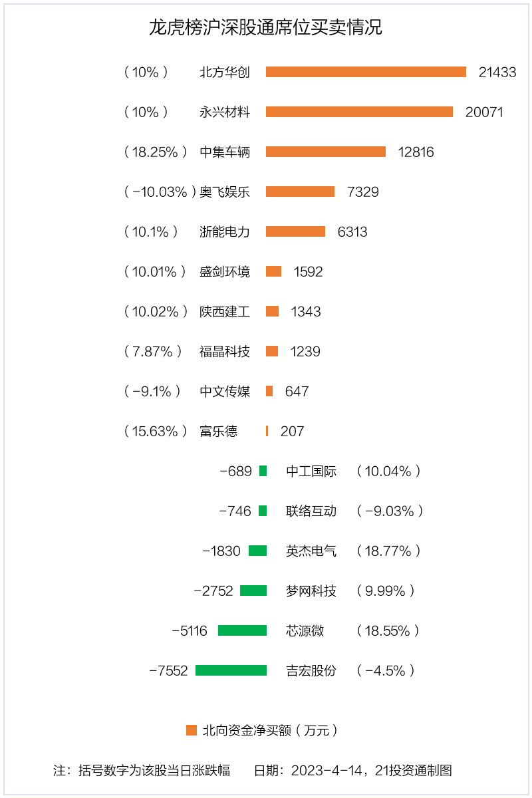Click the green bar for 芯源微
532x798 pixels.
coord(242,630)
